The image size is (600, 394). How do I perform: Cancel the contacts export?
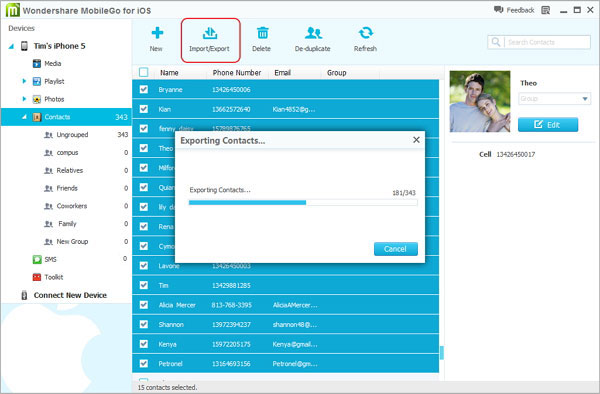[396, 249]
